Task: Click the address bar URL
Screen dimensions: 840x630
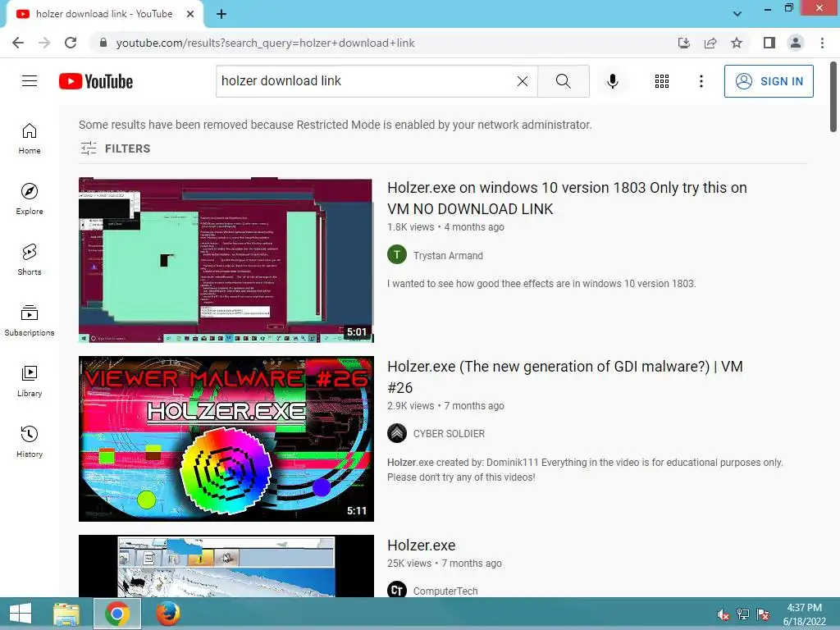Action: click(265, 43)
